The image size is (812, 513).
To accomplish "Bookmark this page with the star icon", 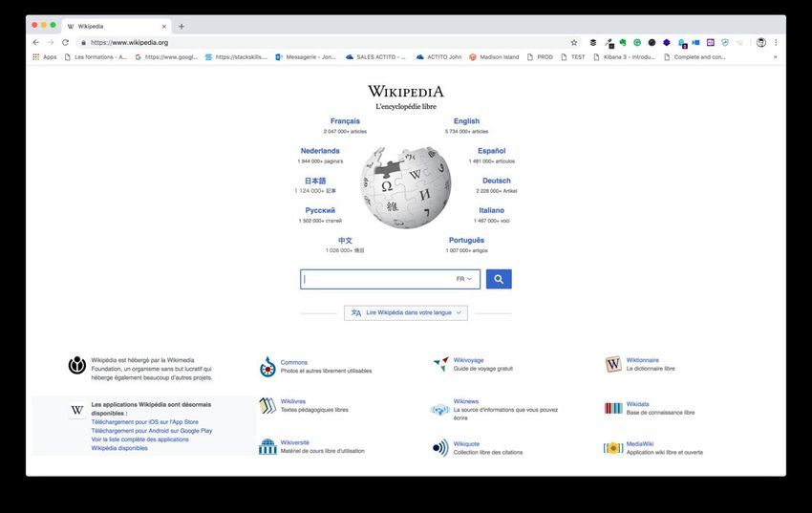I will tap(574, 42).
